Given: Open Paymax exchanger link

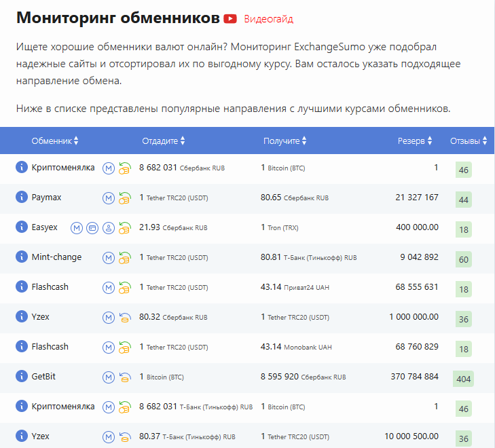Looking at the screenshot, I should click(x=46, y=197).
